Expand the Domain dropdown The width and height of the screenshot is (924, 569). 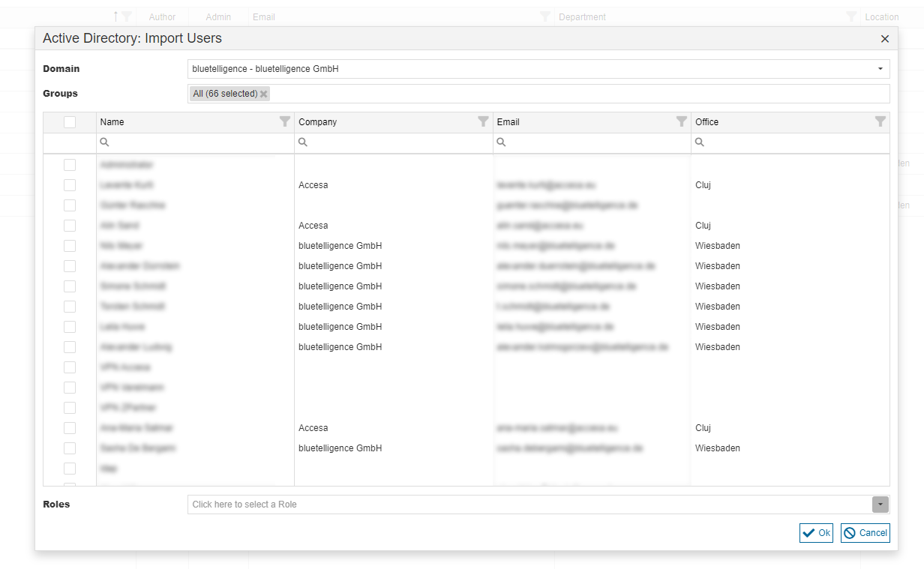click(x=880, y=69)
